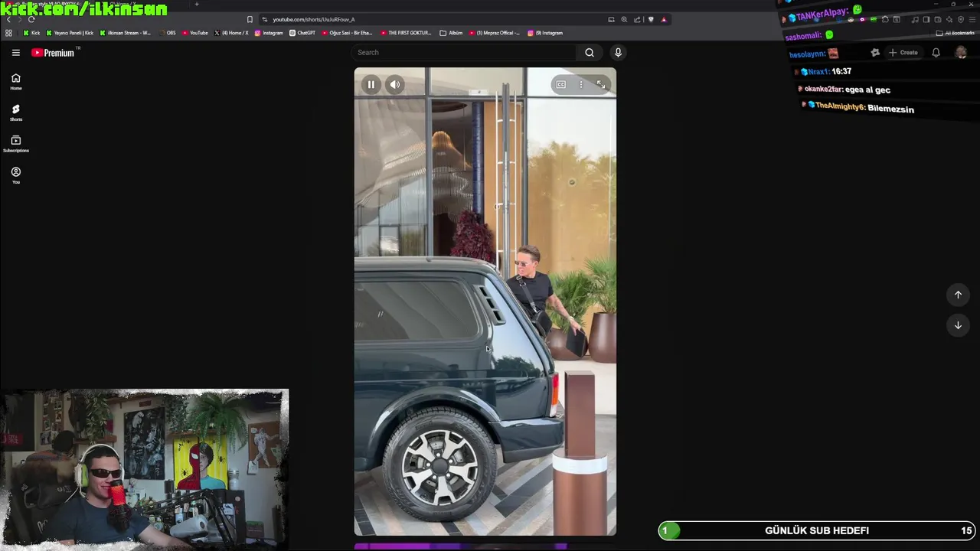
Task: Click the Shorts video frame
Action: pos(485,302)
